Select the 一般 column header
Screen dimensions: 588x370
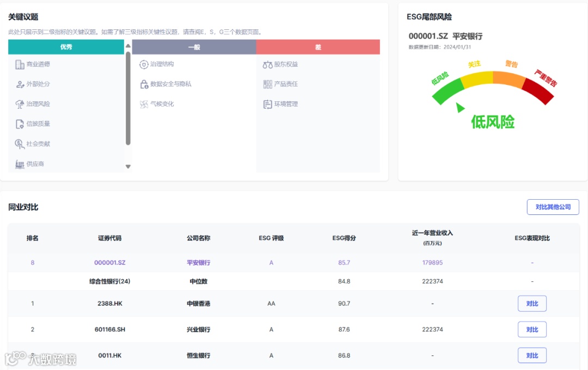tap(194, 47)
